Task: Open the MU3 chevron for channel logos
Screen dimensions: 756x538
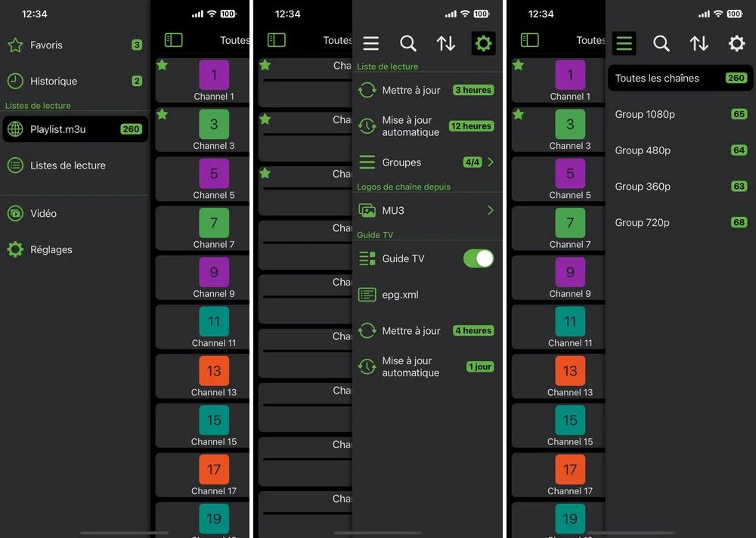Action: point(491,210)
